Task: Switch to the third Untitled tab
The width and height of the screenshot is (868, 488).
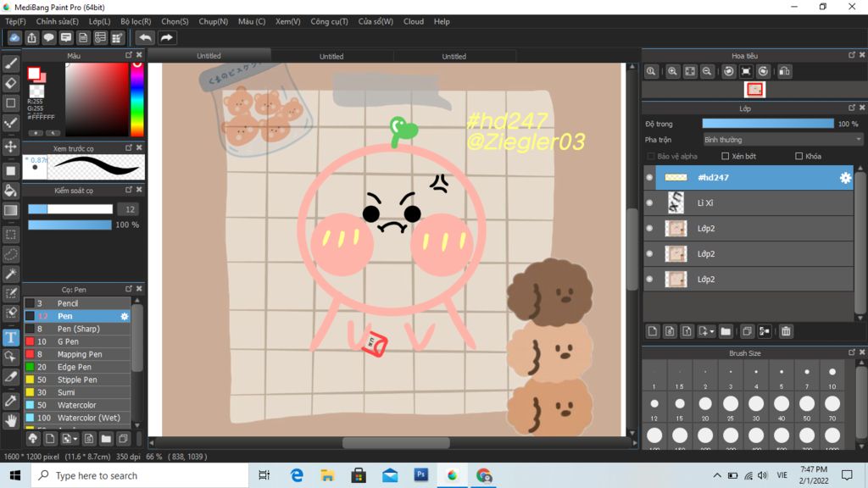Action: pyautogui.click(x=454, y=56)
